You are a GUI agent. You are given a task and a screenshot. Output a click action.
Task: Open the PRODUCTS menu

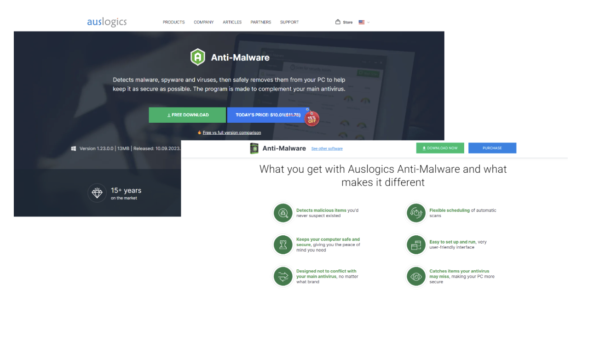173,22
